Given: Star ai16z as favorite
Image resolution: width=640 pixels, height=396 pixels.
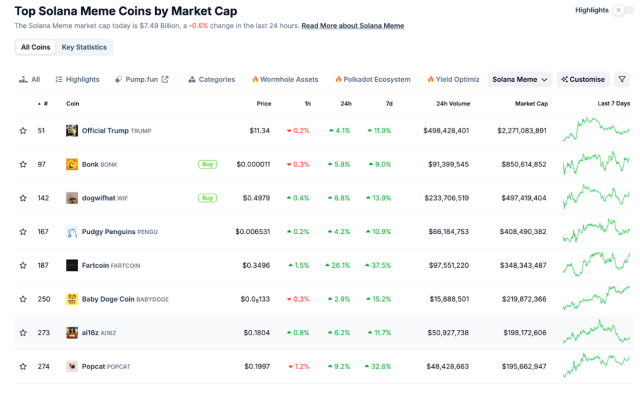Looking at the screenshot, I should pos(23,333).
